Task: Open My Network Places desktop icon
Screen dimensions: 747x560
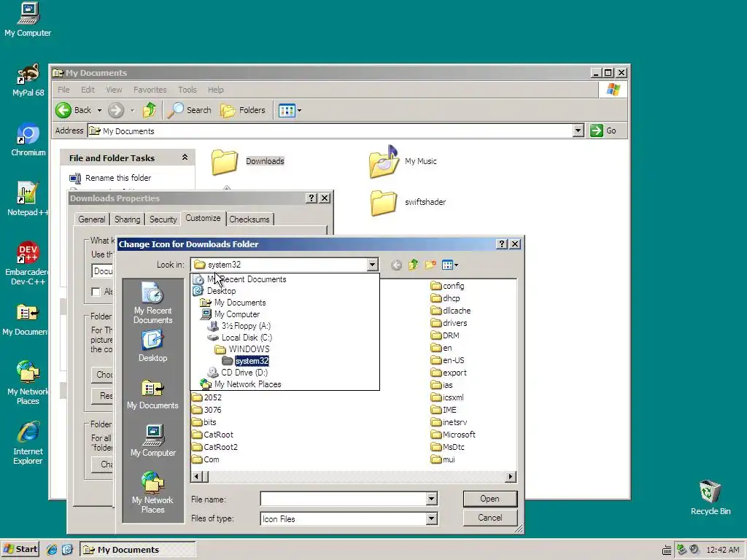Action: pos(28,382)
